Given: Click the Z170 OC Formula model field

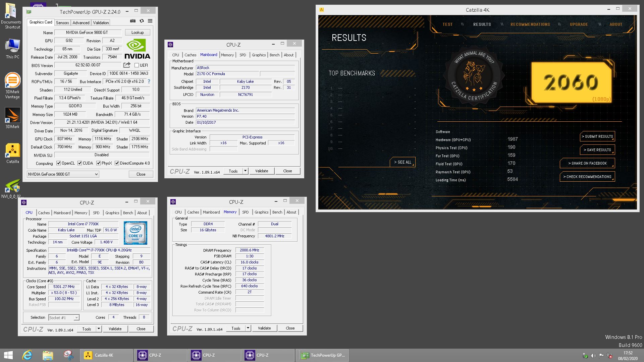Looking at the screenshot, I should coord(227,74).
